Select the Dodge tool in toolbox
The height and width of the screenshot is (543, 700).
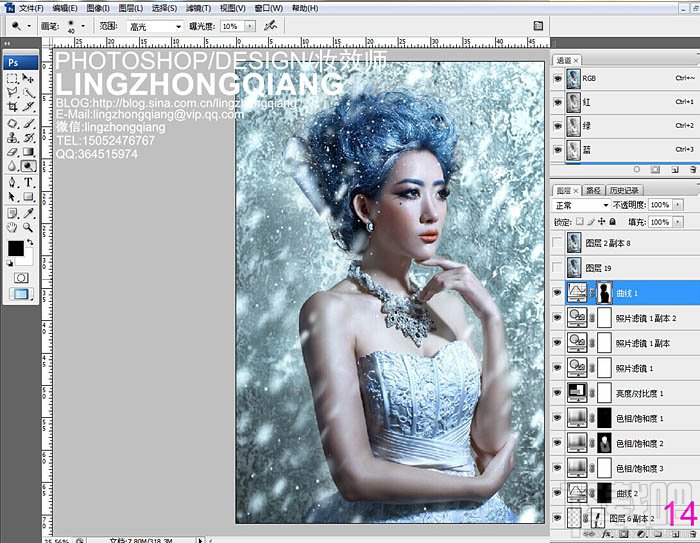coord(28,166)
